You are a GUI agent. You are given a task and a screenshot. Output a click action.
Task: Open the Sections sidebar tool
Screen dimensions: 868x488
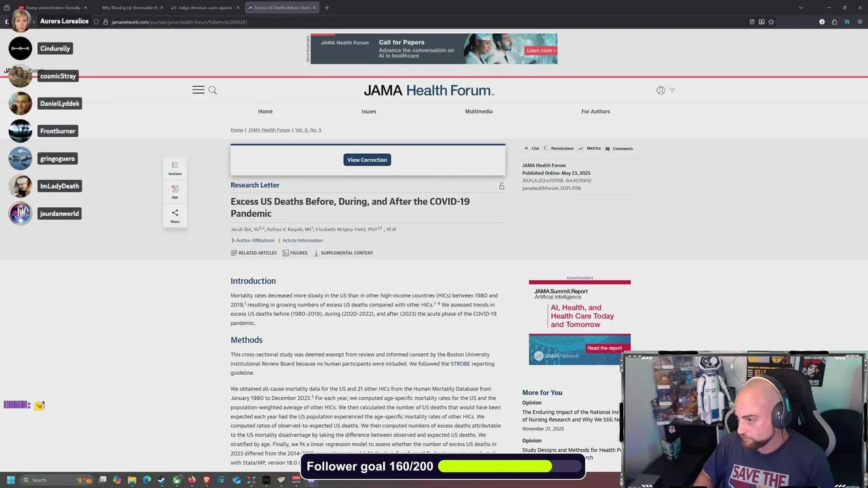175,168
